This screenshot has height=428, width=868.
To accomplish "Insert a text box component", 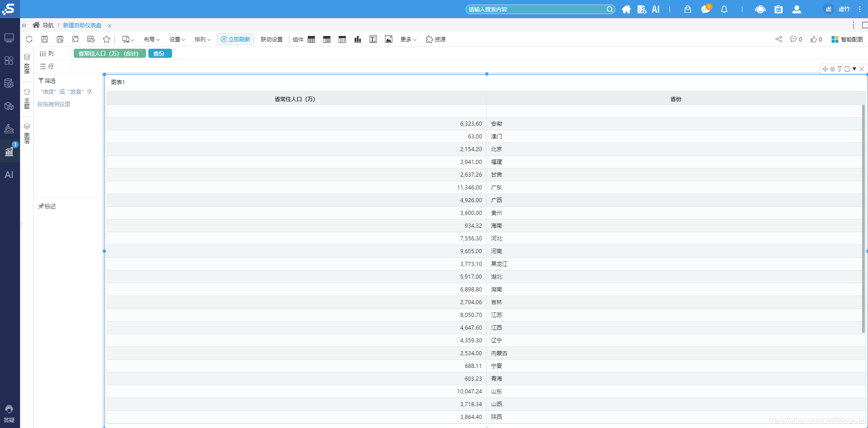I will pyautogui.click(x=373, y=39).
